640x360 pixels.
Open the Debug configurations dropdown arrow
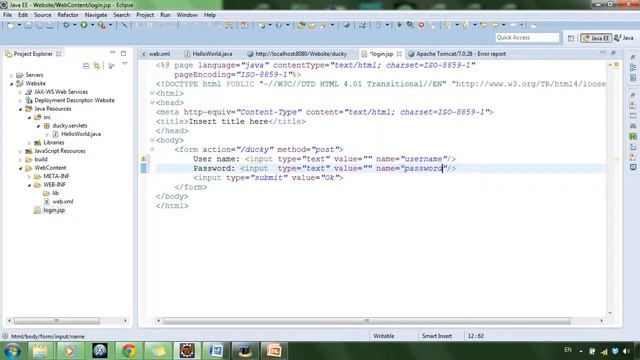coord(74,25)
